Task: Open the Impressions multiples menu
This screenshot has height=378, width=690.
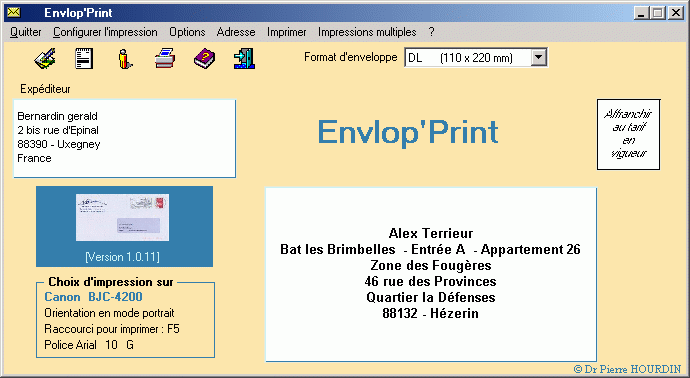Action: [367, 32]
